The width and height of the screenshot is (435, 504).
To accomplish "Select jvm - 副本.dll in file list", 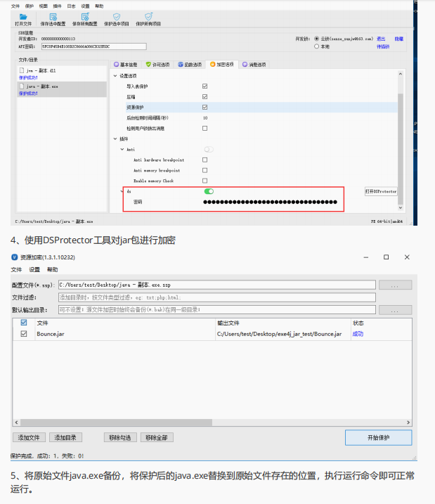I will coord(62,74).
